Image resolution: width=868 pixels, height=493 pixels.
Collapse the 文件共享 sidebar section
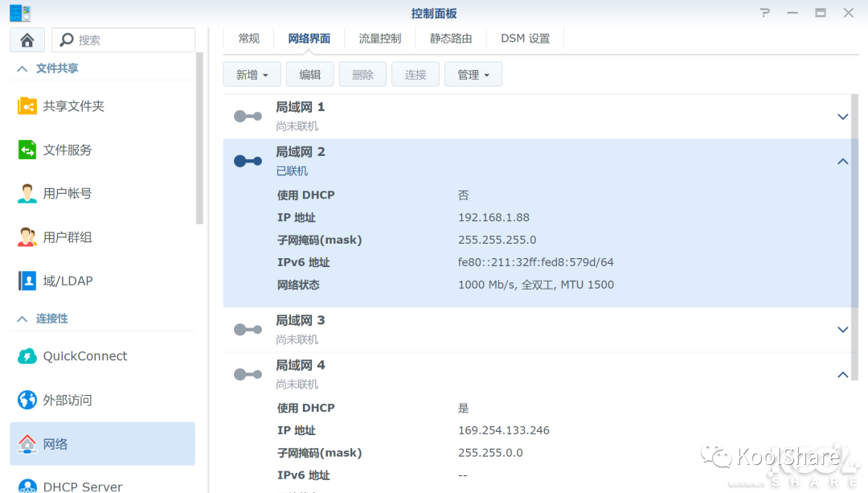tap(23, 68)
